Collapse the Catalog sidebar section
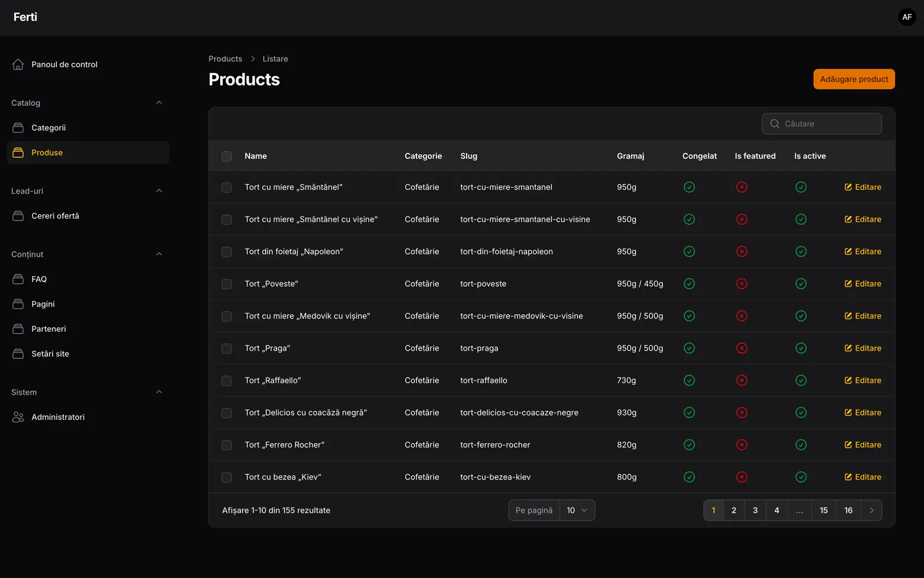 (x=159, y=103)
